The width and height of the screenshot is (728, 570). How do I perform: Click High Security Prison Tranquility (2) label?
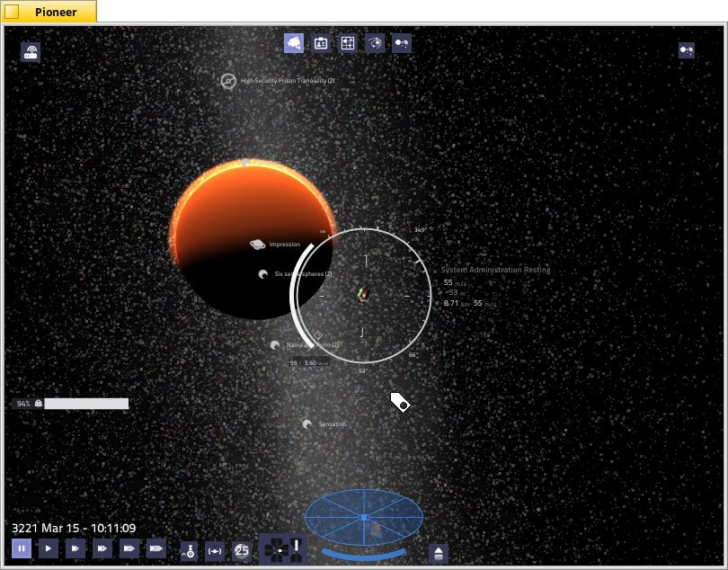point(288,80)
